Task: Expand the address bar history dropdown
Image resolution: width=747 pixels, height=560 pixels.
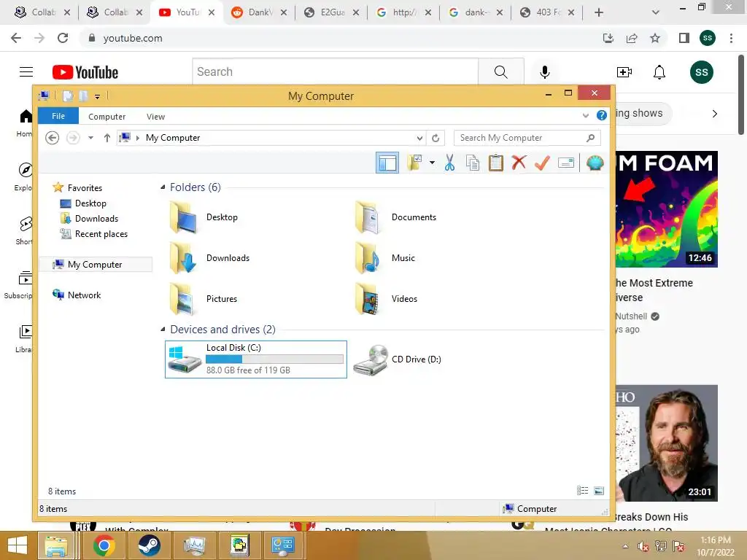Action: point(419,138)
